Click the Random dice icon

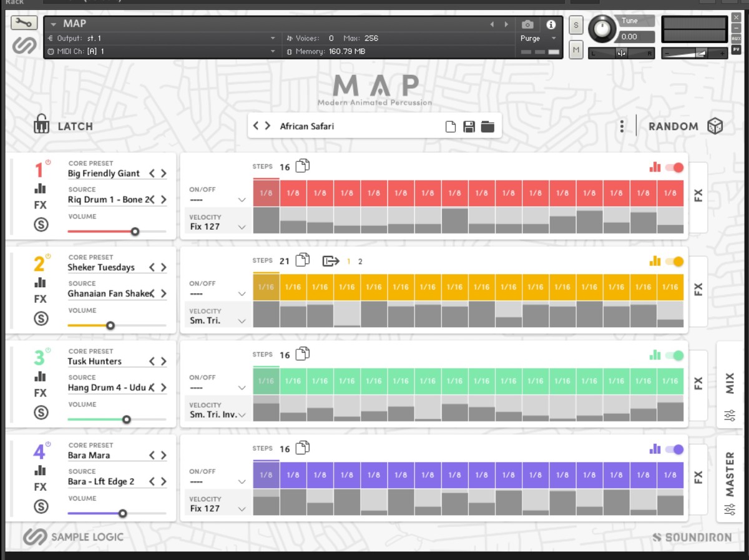[715, 126]
